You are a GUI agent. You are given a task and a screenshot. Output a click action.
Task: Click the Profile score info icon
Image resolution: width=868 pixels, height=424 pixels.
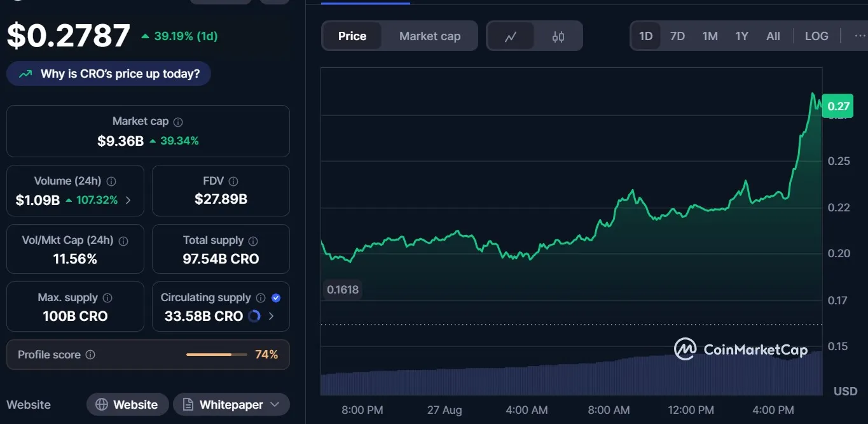90,355
